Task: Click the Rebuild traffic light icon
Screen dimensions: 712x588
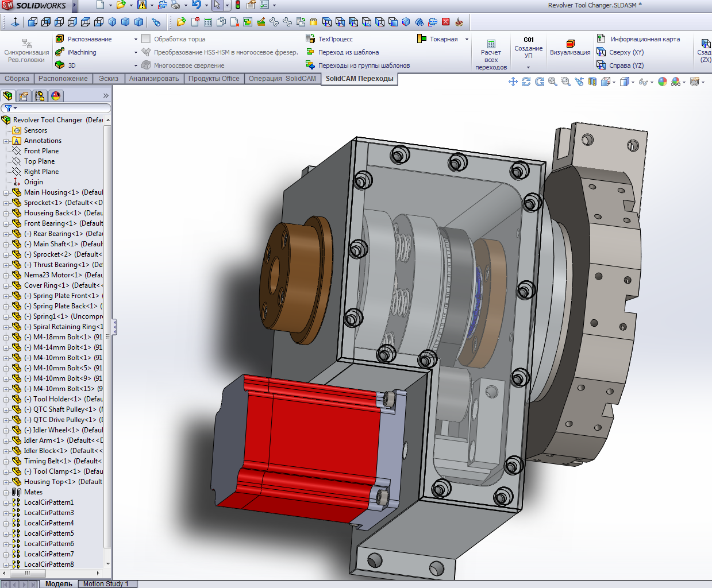Action: tap(238, 5)
